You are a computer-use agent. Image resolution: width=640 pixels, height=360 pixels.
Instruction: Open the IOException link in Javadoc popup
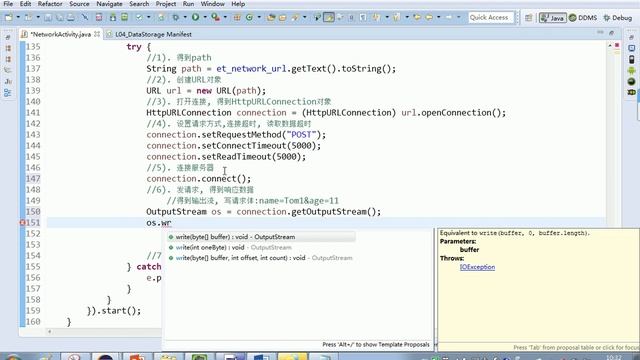[477, 267]
